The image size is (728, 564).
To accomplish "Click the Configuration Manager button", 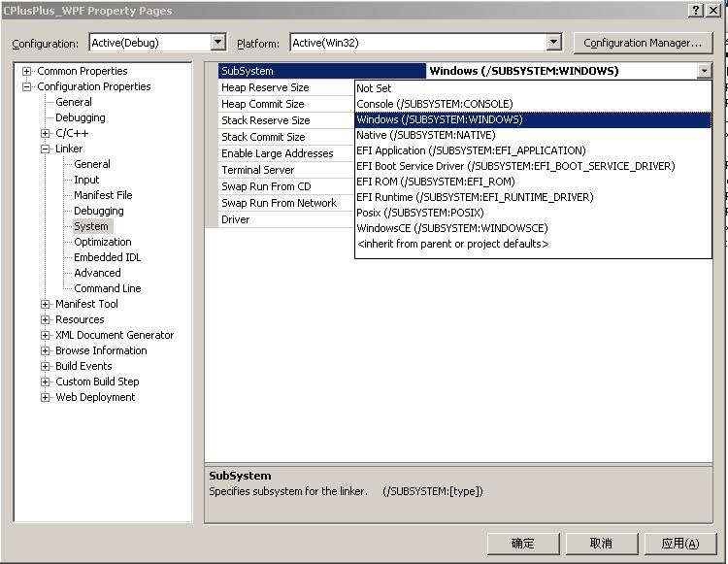I will pos(643,43).
